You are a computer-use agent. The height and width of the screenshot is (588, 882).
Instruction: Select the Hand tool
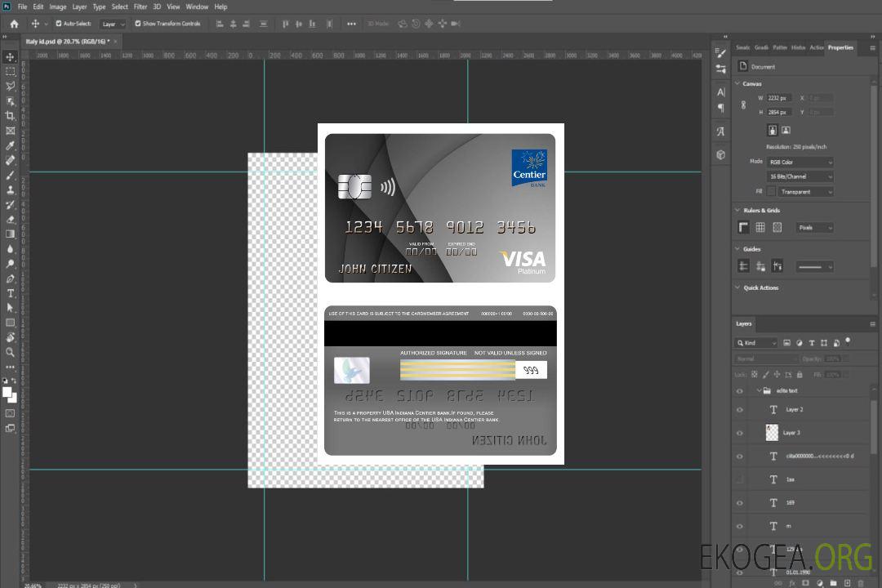click(10, 337)
